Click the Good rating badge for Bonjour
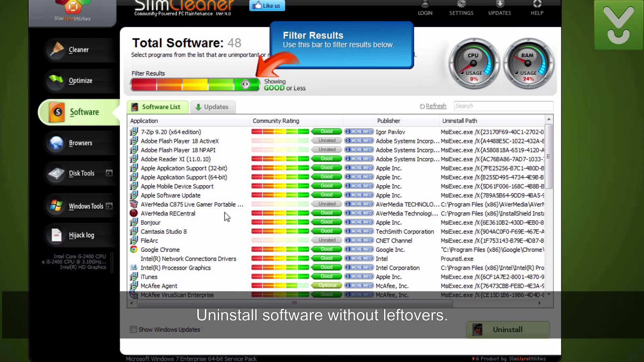 [327, 222]
